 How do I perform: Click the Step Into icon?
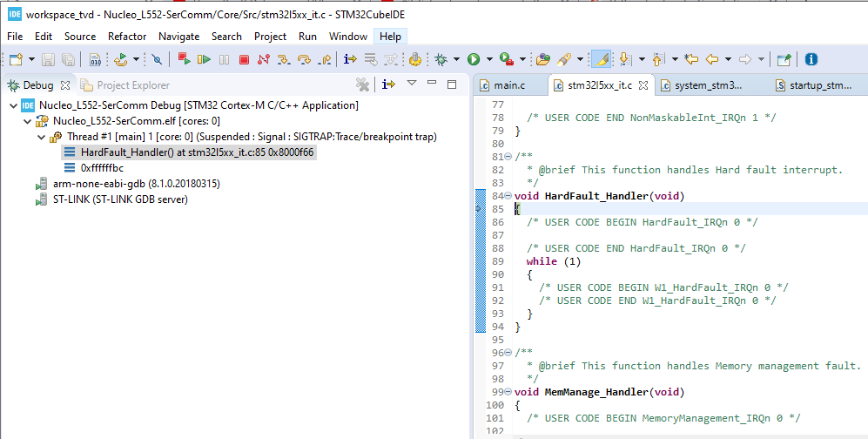pos(284,59)
